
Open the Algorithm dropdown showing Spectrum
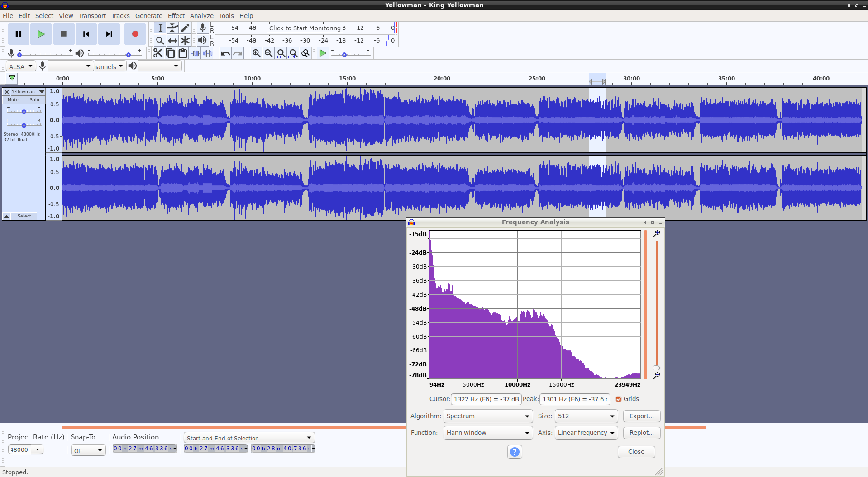[488, 416]
